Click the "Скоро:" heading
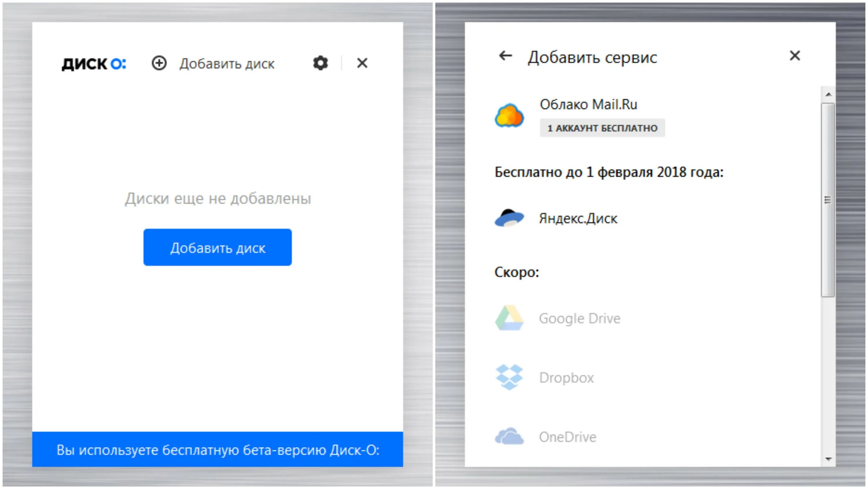Screen dimensions: 868x489 516,272
